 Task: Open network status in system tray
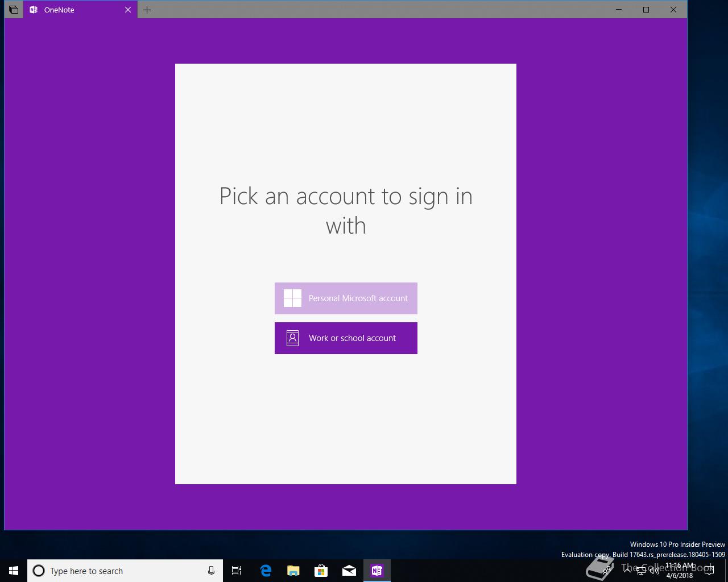(x=641, y=571)
